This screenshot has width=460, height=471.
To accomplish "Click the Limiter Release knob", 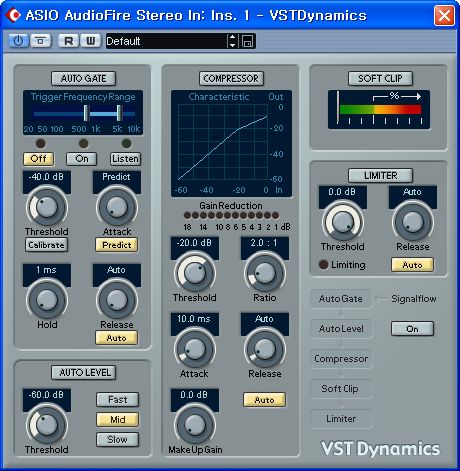I will point(413,222).
